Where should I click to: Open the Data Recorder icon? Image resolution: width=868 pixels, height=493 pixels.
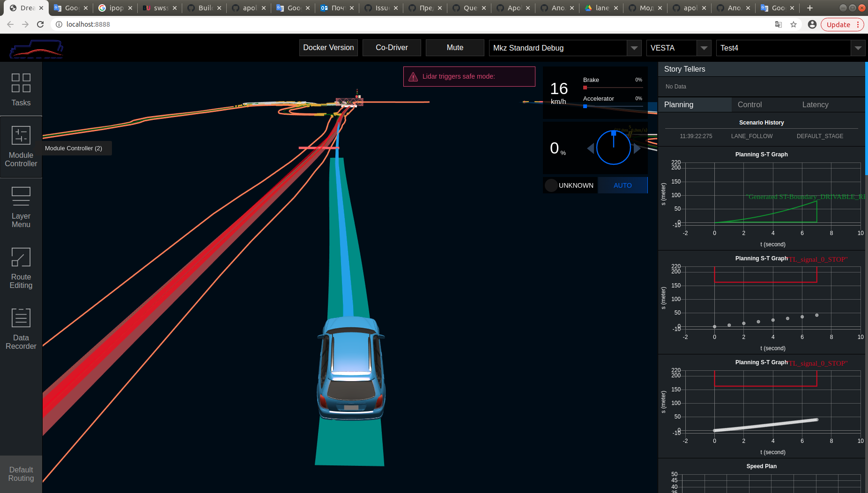(x=21, y=318)
